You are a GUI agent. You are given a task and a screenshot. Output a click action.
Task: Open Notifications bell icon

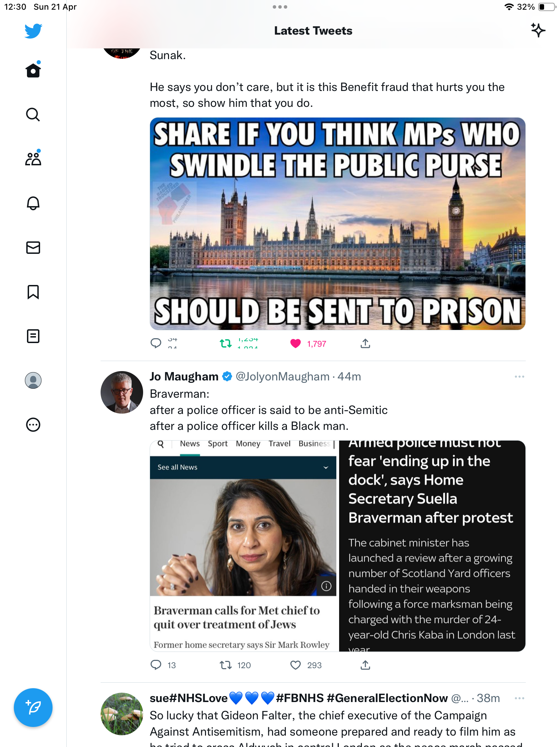pyautogui.click(x=33, y=203)
